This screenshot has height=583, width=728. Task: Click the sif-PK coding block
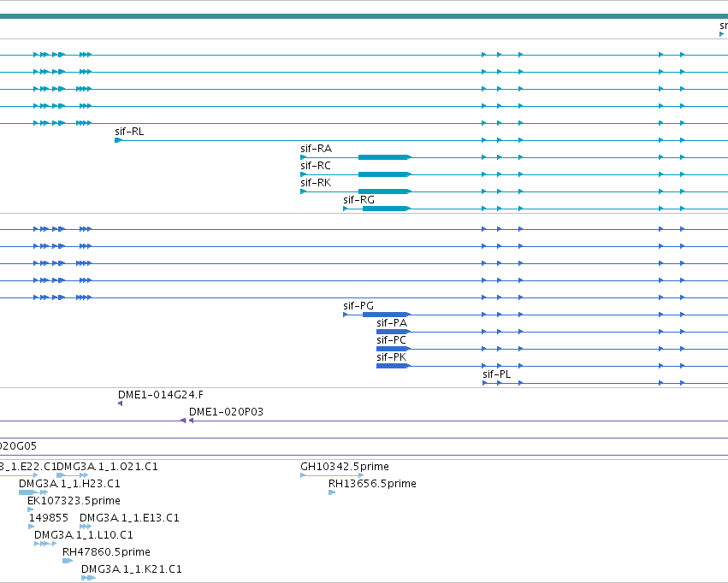pos(393,367)
